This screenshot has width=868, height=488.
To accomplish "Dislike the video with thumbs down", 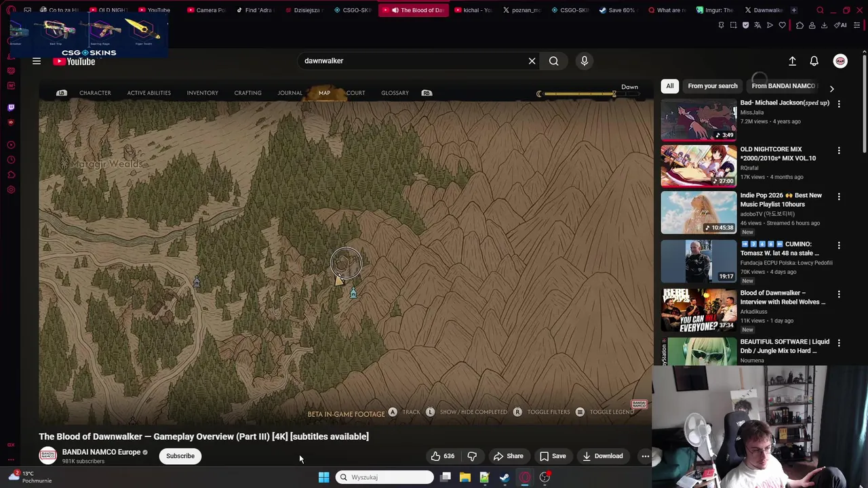I will [x=472, y=456].
